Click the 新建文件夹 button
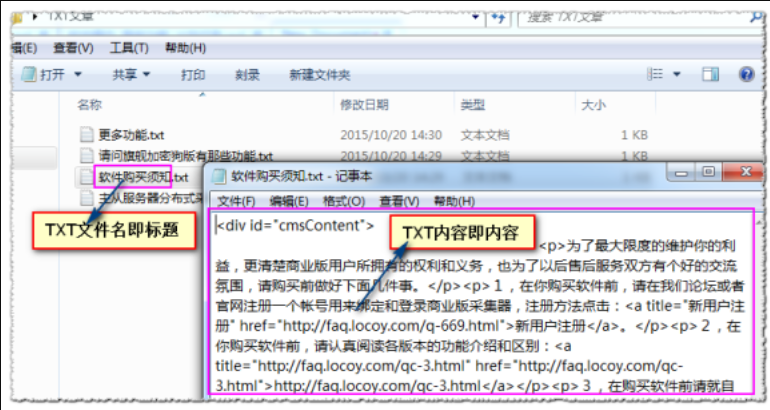The height and width of the screenshot is (410, 770). (x=320, y=75)
